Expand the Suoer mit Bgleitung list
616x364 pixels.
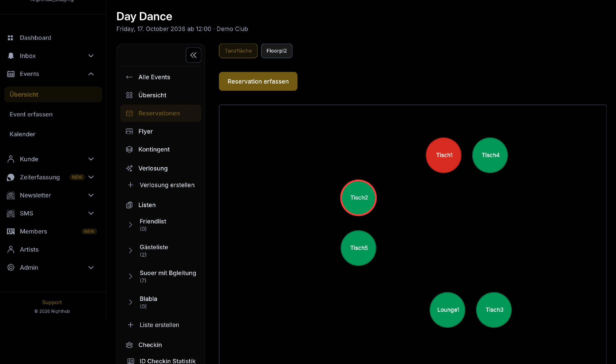pyautogui.click(x=130, y=276)
